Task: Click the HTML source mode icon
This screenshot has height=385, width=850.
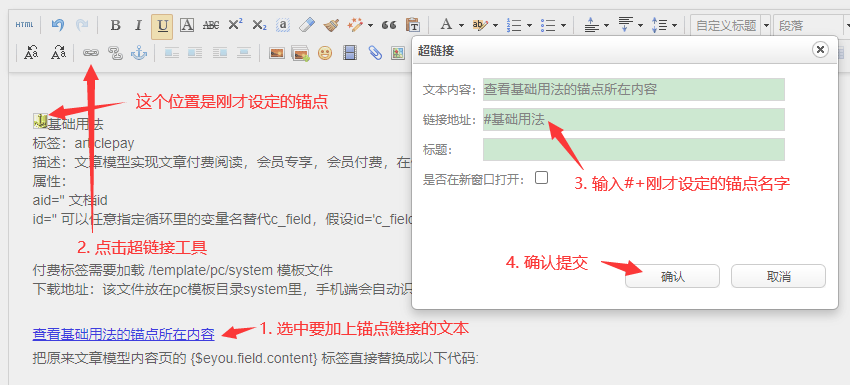Action: pyautogui.click(x=24, y=25)
